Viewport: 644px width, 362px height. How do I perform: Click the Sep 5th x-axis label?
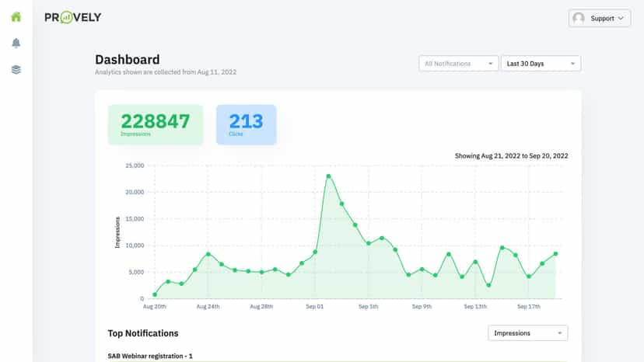[369, 307]
